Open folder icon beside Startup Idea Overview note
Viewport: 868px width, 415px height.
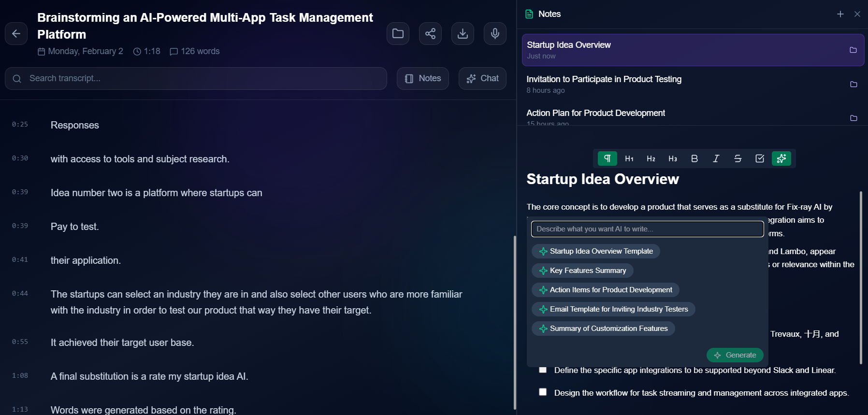point(853,50)
